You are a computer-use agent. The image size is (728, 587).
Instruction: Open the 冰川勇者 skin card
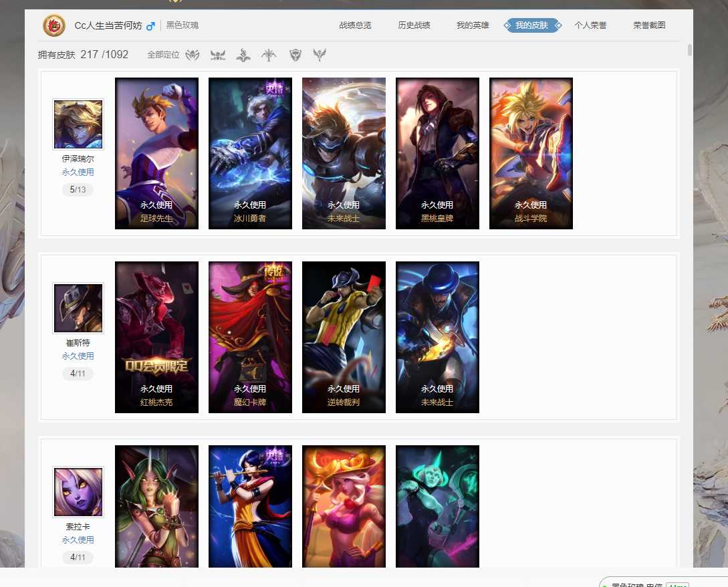coord(250,153)
